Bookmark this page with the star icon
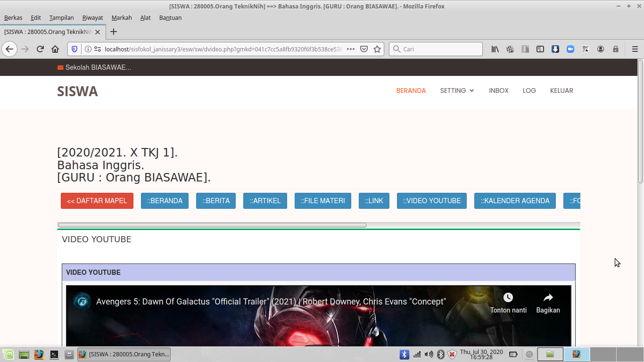644x362 pixels. click(377, 49)
